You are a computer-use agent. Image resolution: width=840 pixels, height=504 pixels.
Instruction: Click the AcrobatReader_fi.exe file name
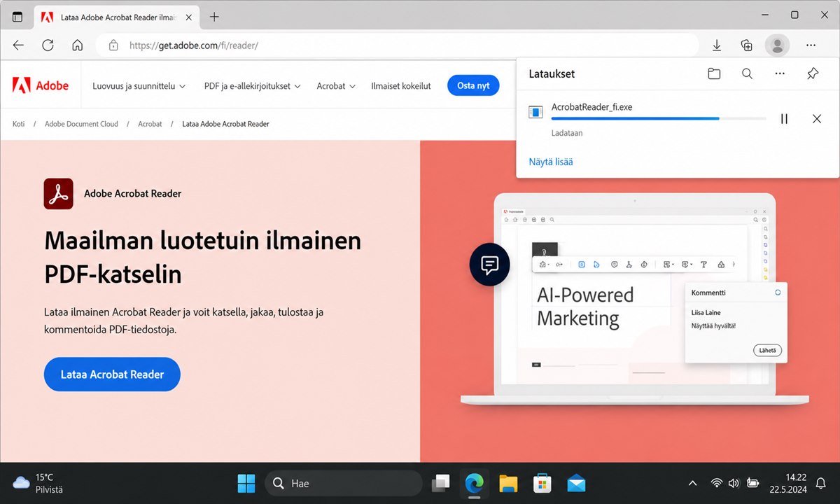click(592, 107)
